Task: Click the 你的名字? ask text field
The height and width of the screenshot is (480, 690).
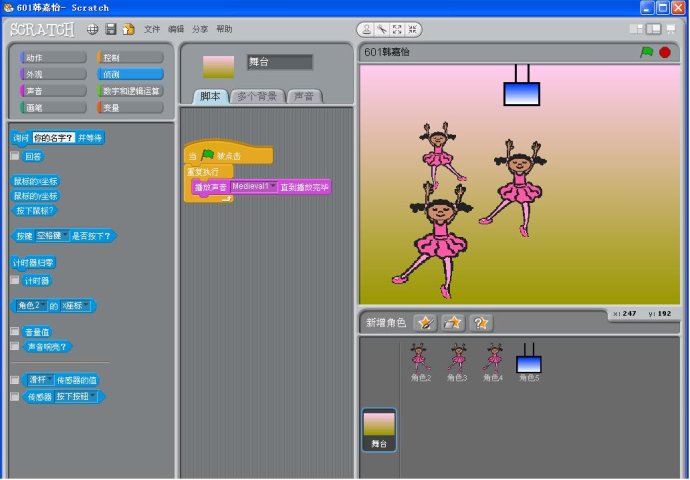Action: (x=54, y=138)
